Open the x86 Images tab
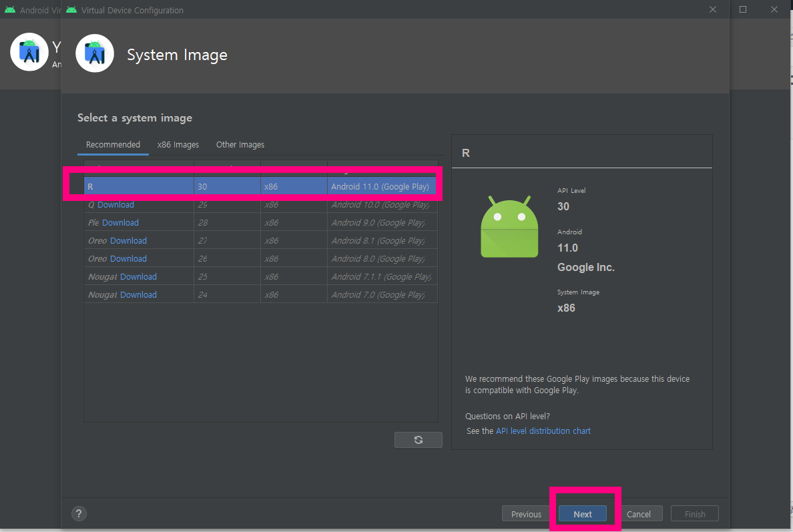The width and height of the screenshot is (793, 532). point(178,145)
